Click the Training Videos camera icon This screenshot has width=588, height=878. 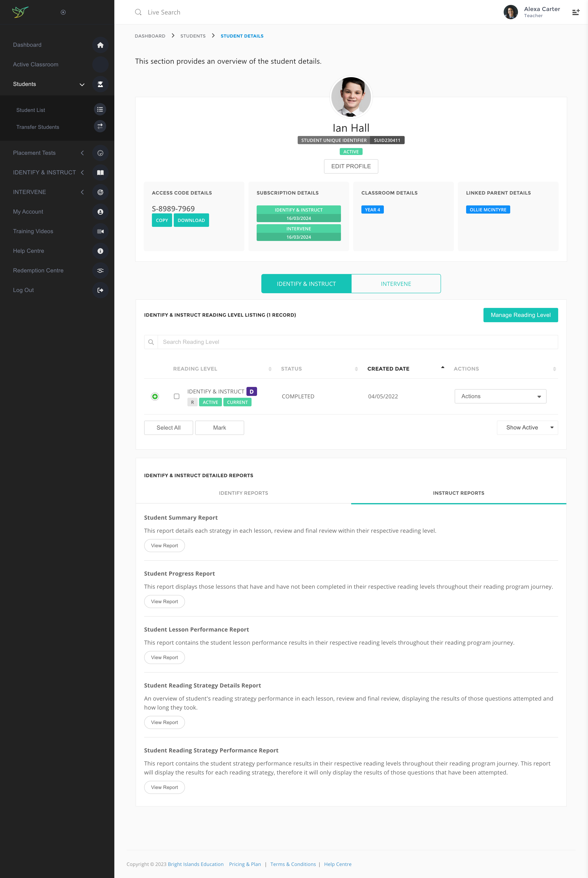(x=100, y=231)
